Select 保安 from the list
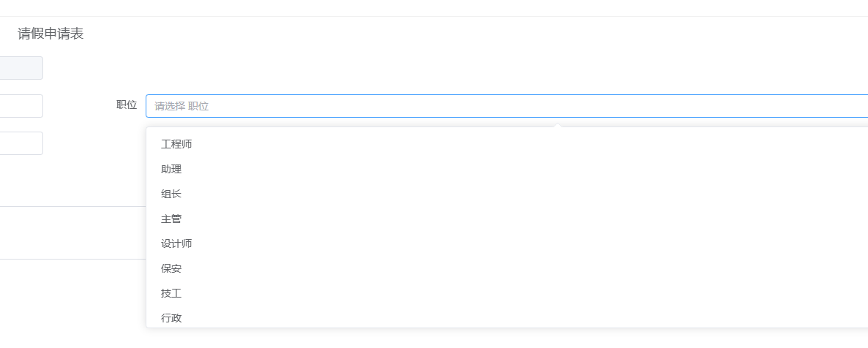868x348 pixels. (171, 269)
